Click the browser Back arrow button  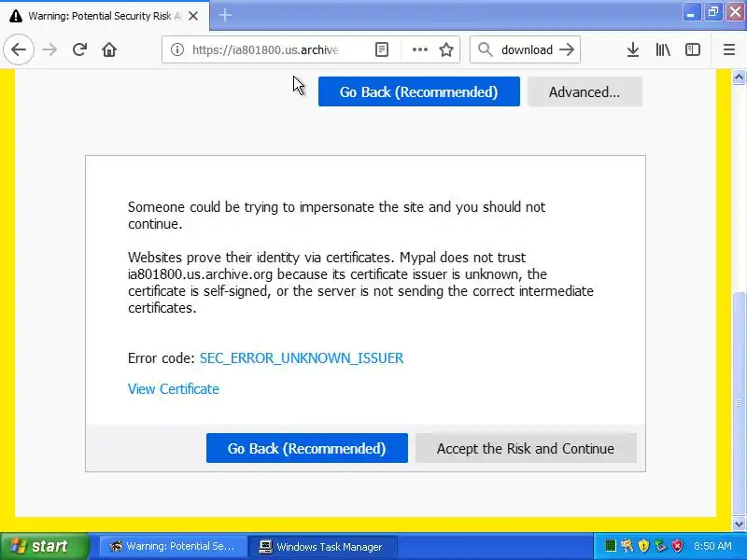click(19, 49)
